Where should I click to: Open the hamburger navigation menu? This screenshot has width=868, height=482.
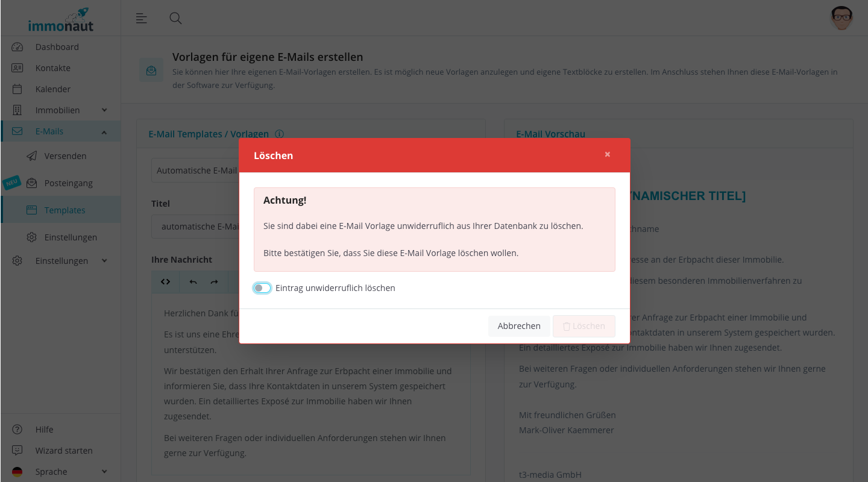(x=141, y=18)
